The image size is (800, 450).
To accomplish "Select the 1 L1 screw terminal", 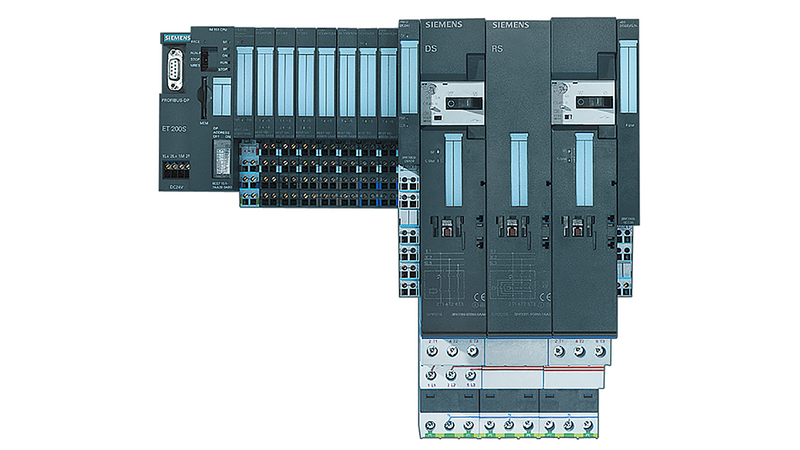I will (x=431, y=376).
